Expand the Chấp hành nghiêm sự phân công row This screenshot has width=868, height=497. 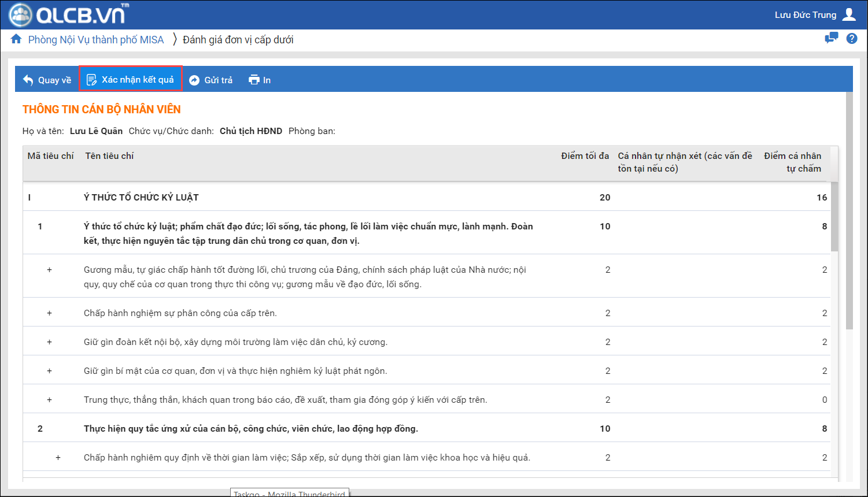point(49,313)
